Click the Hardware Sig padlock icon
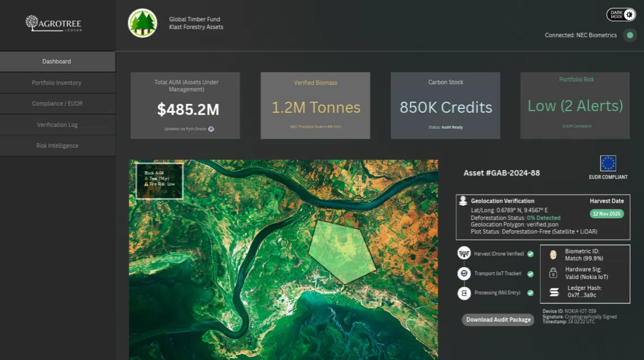Screen dimensions: 644x360 pos(553,273)
